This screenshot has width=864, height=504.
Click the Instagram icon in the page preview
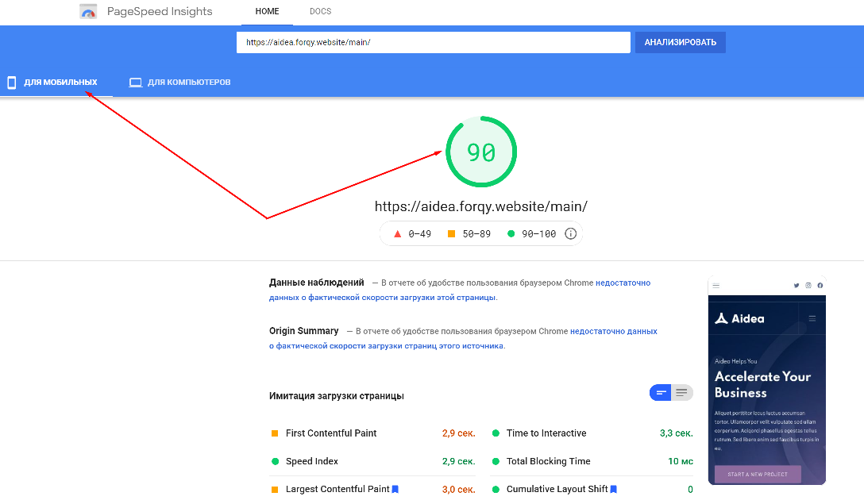coord(808,285)
